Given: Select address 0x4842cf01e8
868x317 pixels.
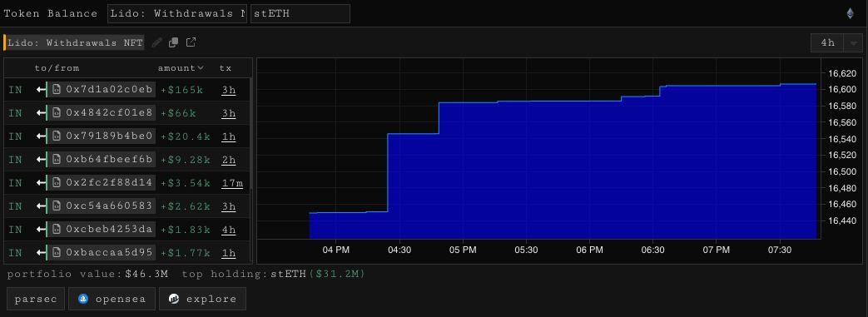Looking at the screenshot, I should 109,113.
